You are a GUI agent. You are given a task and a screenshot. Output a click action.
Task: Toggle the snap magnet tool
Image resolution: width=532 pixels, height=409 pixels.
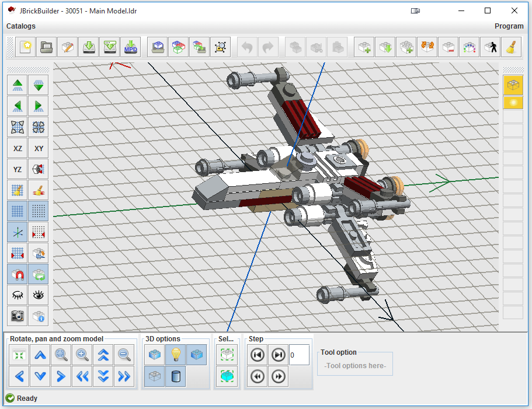[x=17, y=274]
